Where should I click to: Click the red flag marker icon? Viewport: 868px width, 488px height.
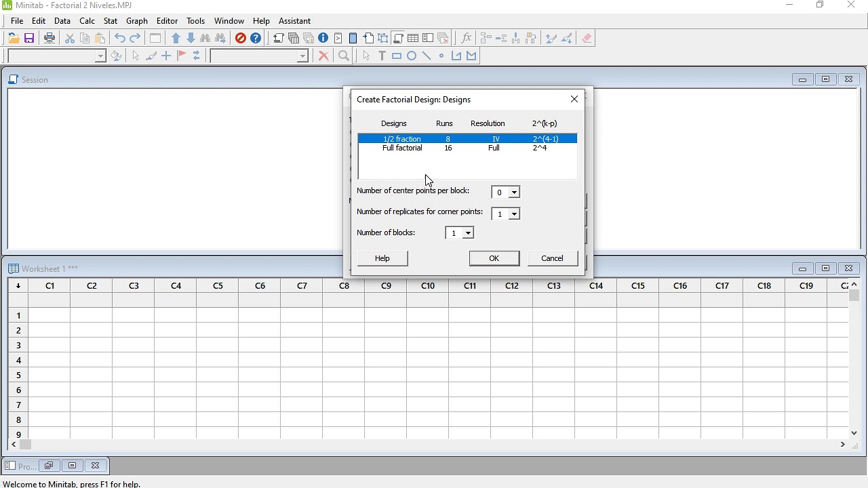pos(181,56)
